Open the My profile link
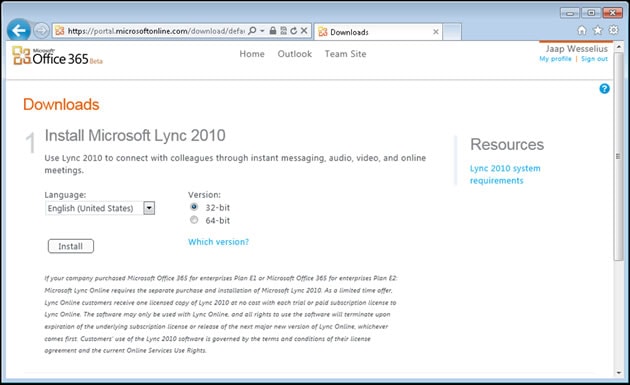Image resolution: width=630 pixels, height=385 pixels. coord(555,59)
